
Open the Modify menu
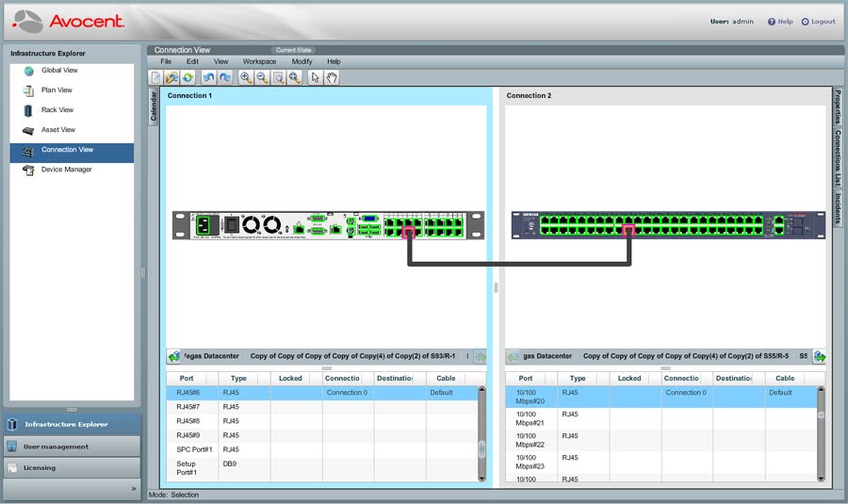click(x=302, y=61)
